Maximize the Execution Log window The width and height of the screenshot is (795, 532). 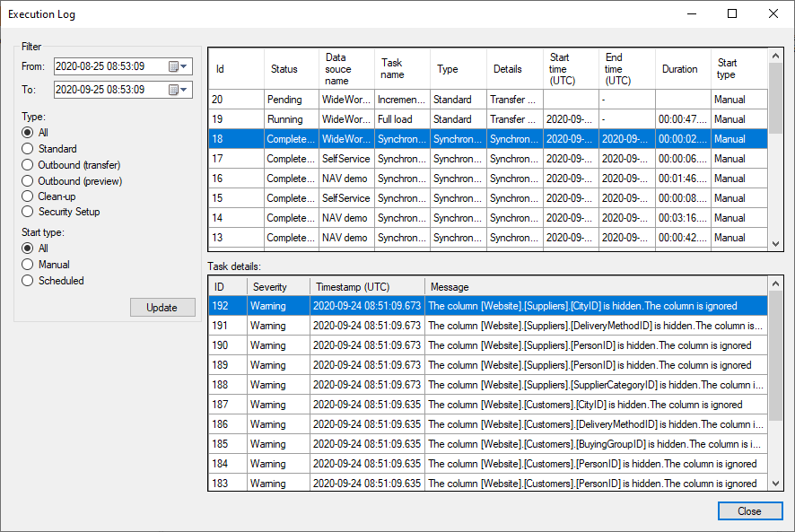(x=732, y=13)
